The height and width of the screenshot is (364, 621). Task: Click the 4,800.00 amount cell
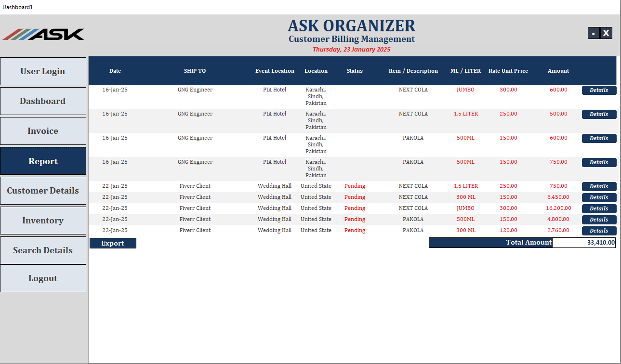(558, 219)
